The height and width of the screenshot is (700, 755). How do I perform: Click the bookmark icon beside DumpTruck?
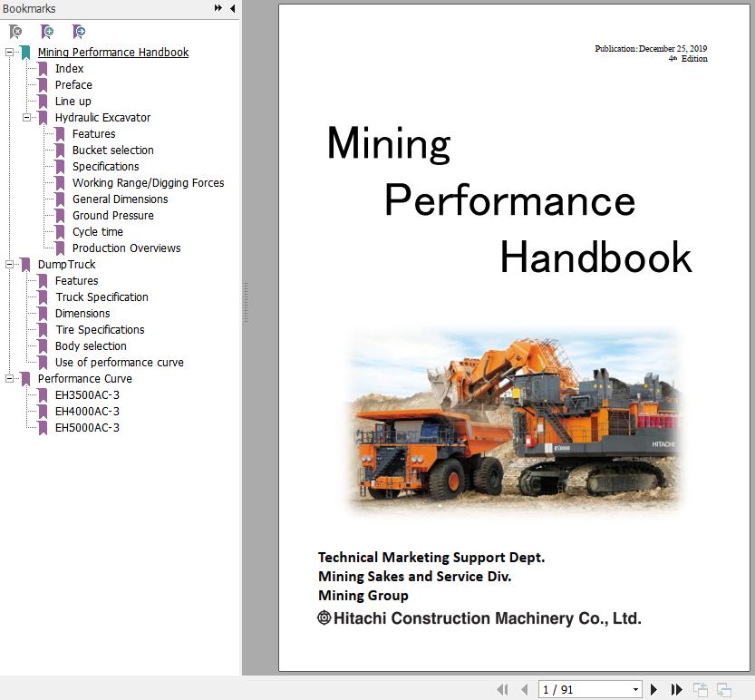(25, 265)
